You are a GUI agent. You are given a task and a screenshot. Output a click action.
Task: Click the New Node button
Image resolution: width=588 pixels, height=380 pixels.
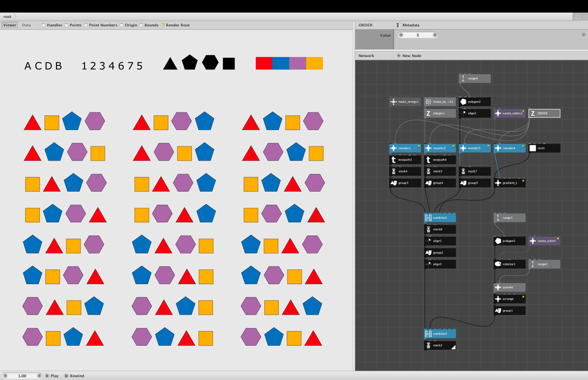409,55
